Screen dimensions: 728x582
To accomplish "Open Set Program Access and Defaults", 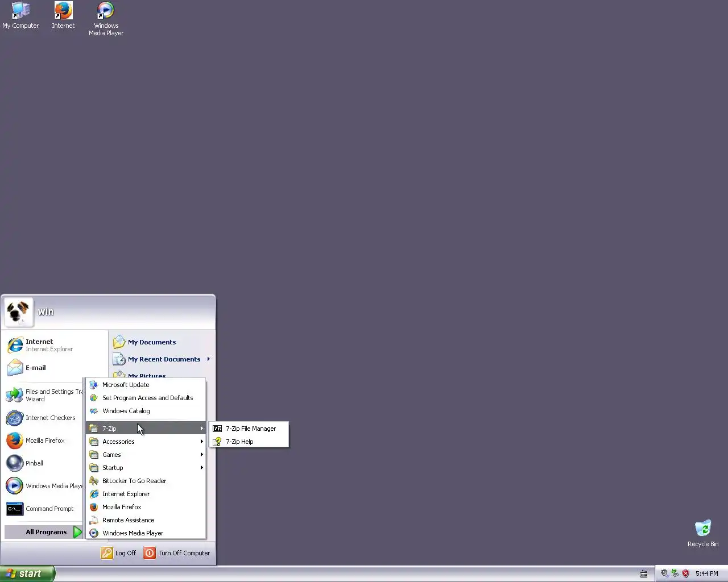I will tap(146, 398).
